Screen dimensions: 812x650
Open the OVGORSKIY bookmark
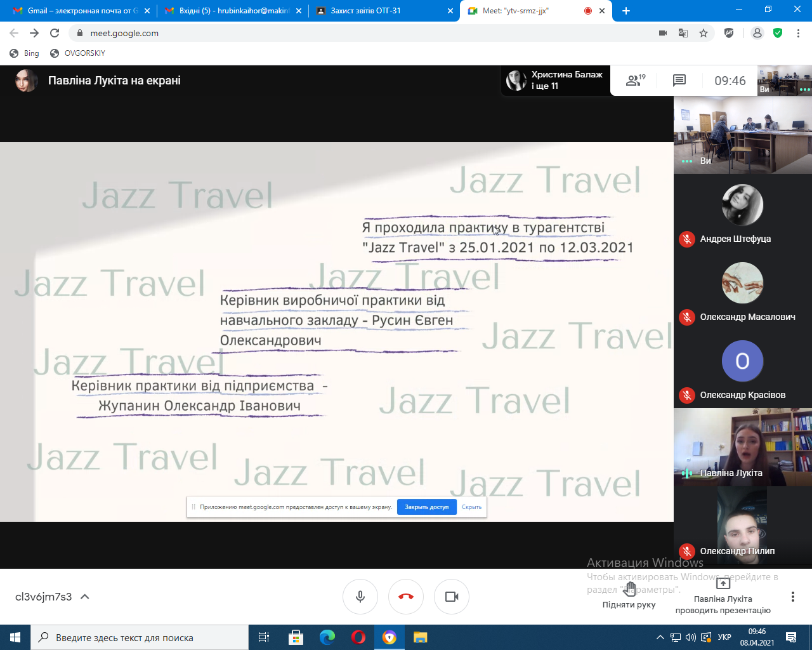point(77,53)
